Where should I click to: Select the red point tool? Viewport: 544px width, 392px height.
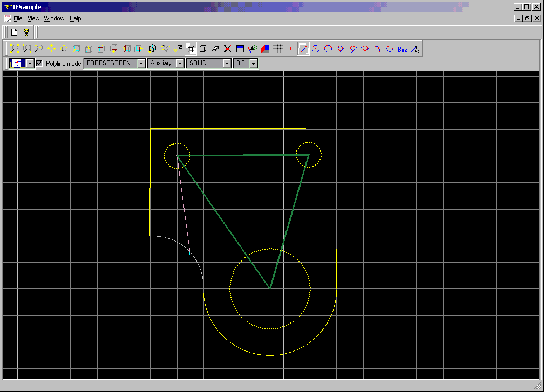click(290, 49)
